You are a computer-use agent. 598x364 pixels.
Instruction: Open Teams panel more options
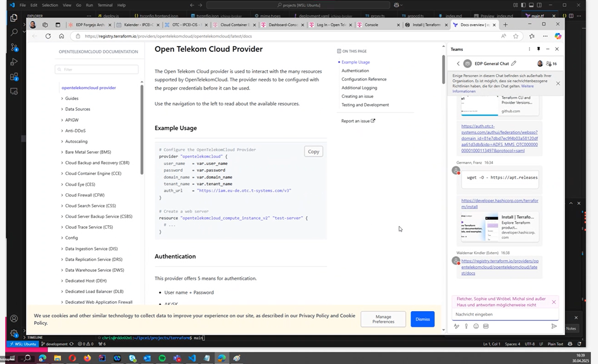click(529, 49)
